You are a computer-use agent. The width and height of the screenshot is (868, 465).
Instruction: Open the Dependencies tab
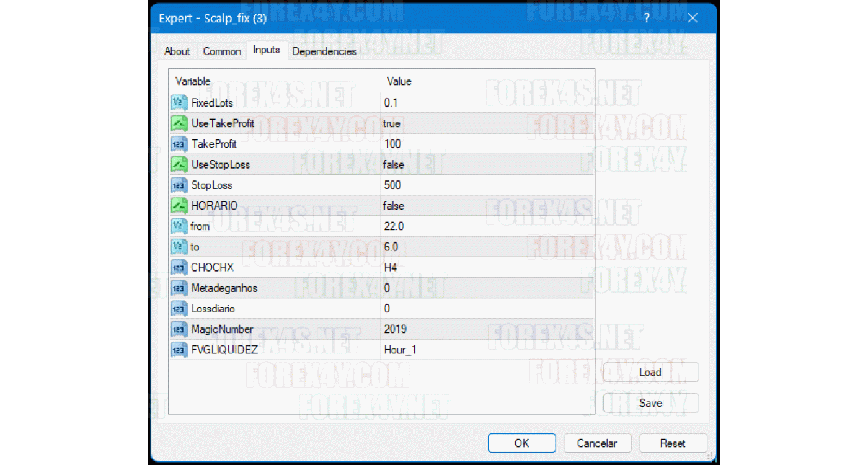point(324,51)
